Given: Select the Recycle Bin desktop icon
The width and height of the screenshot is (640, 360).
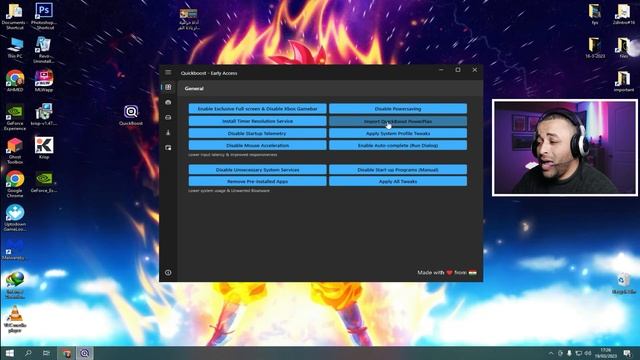Looking at the screenshot, I should click(x=624, y=284).
